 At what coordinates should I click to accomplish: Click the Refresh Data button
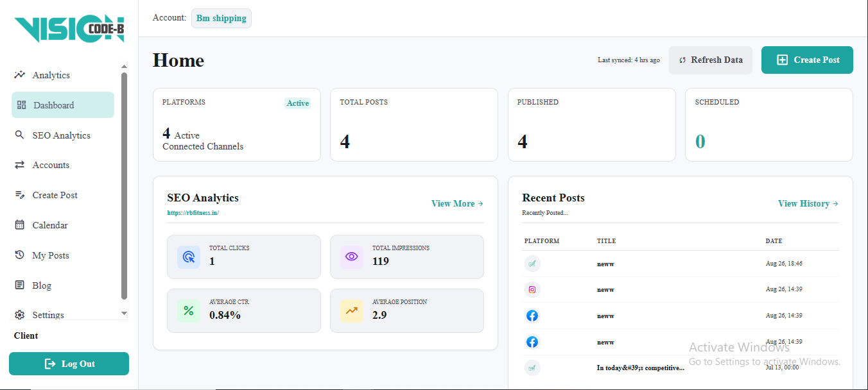click(x=711, y=60)
